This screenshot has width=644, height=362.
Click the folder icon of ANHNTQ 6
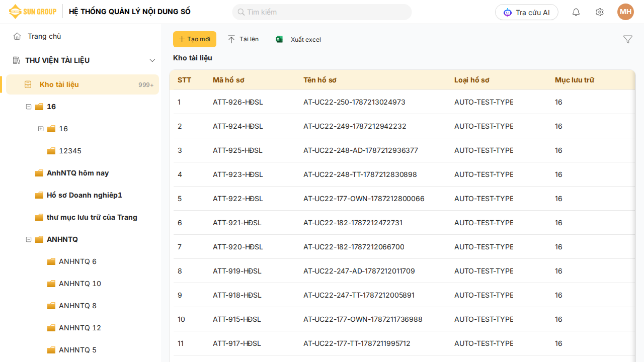[x=51, y=261]
